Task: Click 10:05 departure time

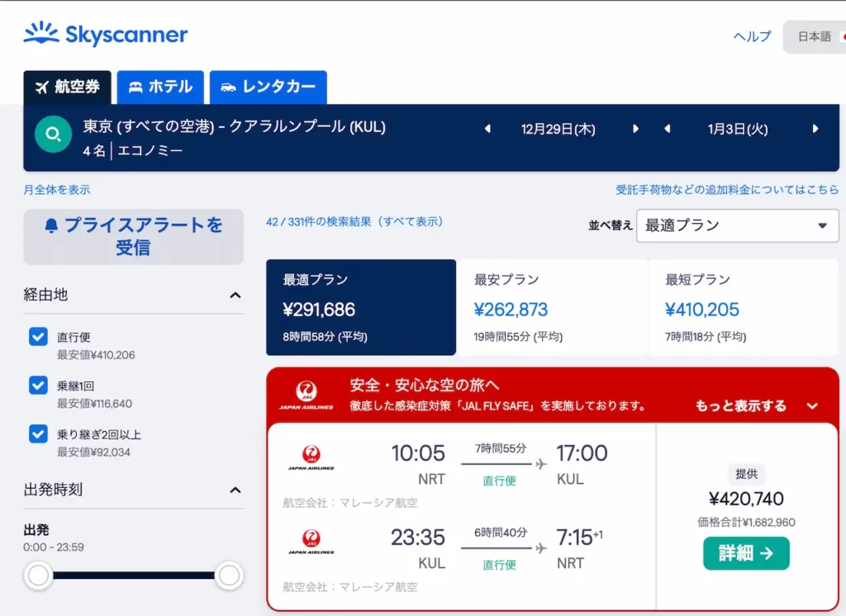Action: (418, 453)
